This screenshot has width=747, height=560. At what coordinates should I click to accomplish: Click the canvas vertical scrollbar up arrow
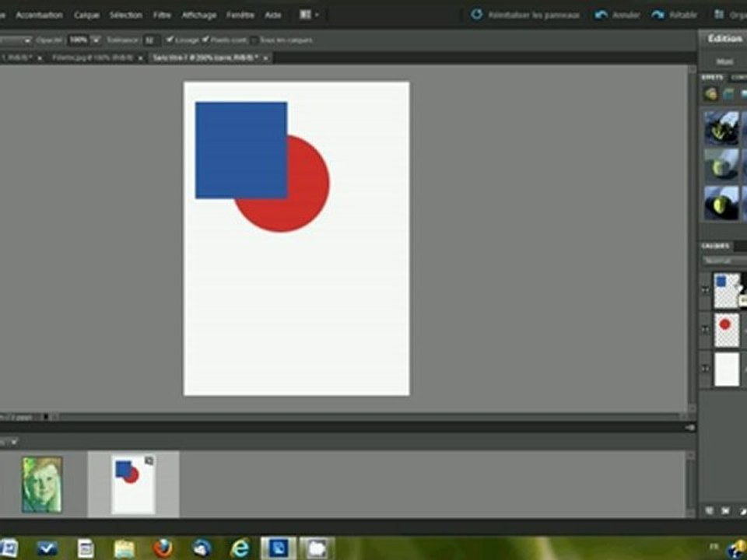coord(692,69)
